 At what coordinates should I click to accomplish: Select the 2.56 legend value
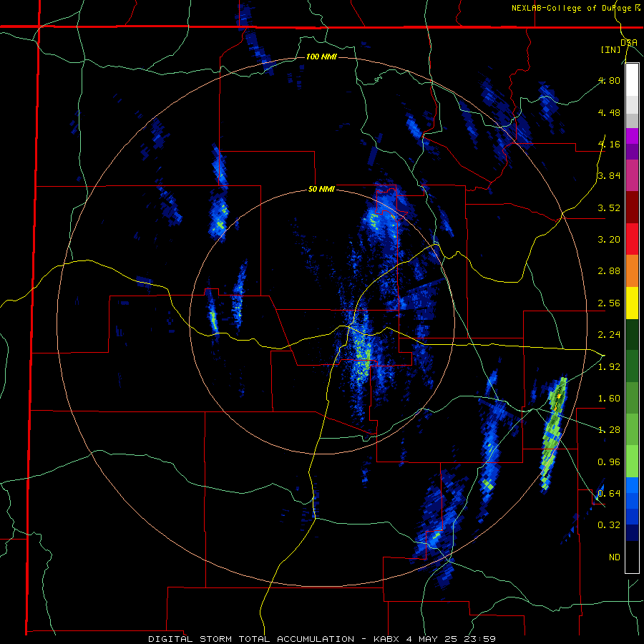[609, 303]
